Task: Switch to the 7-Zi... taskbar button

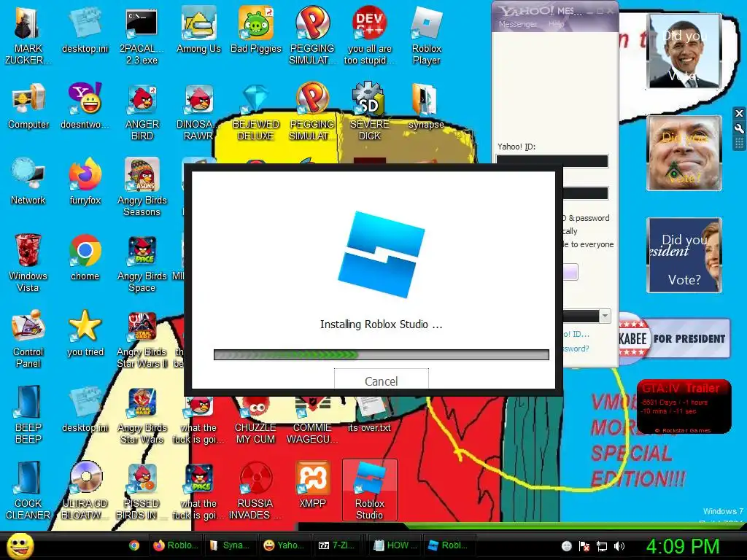Action: 340,545
